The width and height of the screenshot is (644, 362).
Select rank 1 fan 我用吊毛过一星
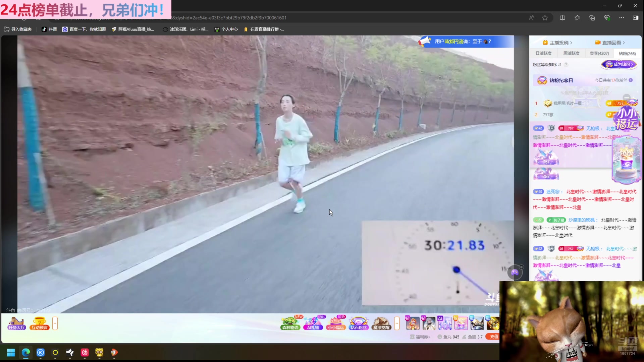point(568,103)
